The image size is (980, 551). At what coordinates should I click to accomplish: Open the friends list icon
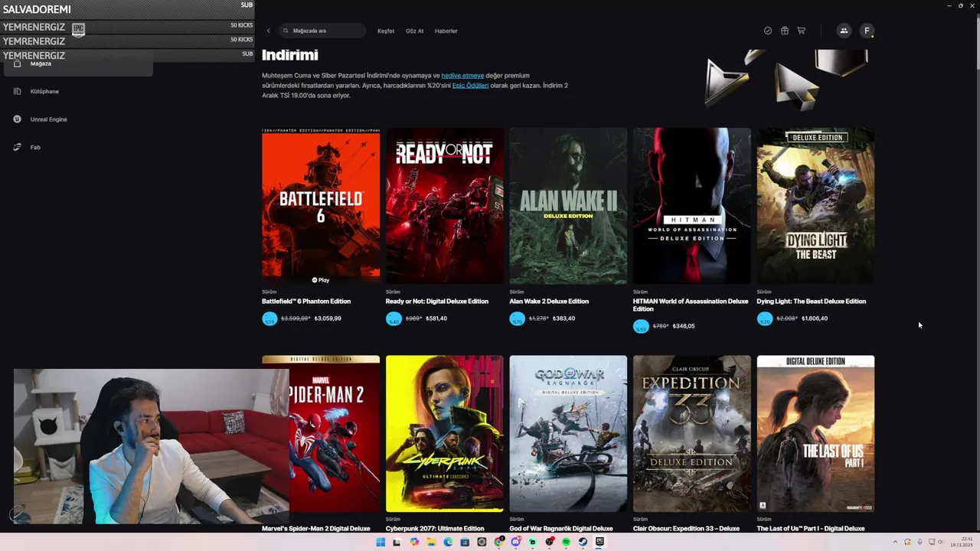pos(844,31)
